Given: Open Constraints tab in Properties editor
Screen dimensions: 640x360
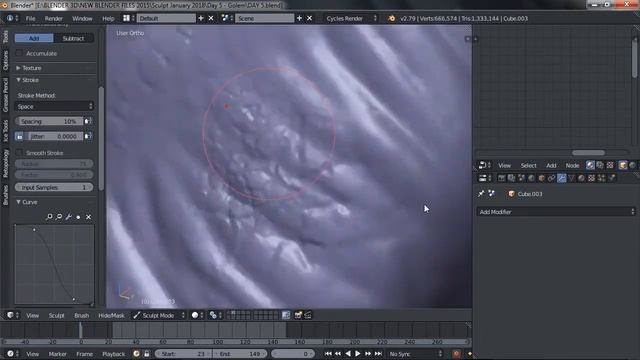Looking at the screenshot, I should tap(551, 178).
